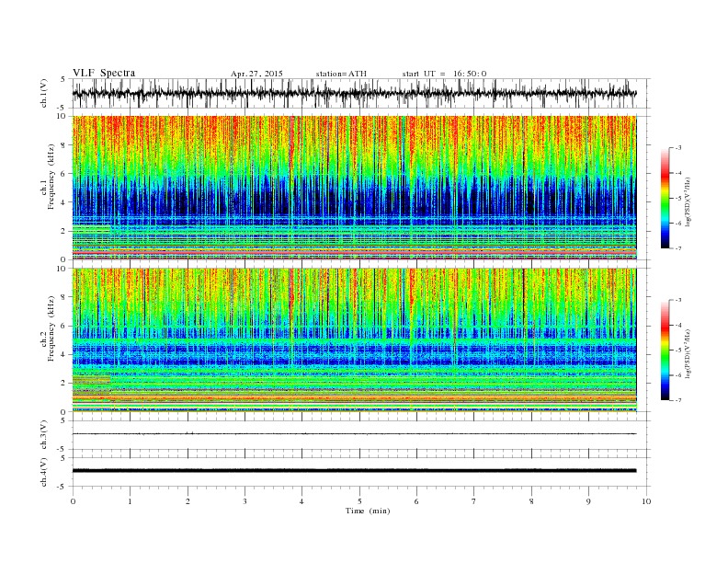Viewport: 728px width, 563px height.
Task: Select the date text "Apr. 27, 2015"
Action: [256, 74]
